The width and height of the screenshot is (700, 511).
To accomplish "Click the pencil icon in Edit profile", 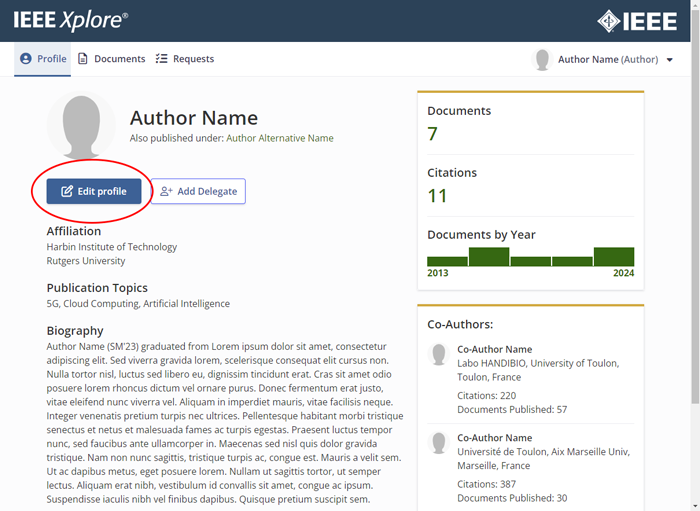I will (67, 191).
